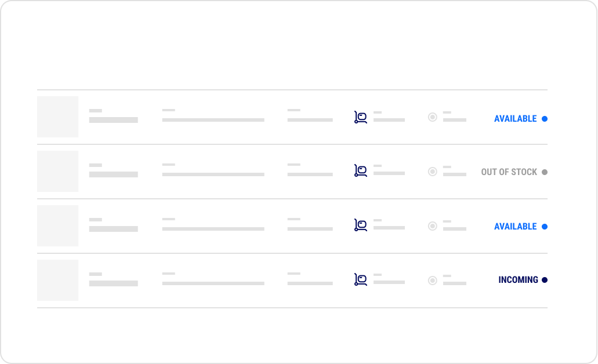Screen dimensions: 598x364
Task: Click the hand truck icon in third row
Action: [x=360, y=225]
